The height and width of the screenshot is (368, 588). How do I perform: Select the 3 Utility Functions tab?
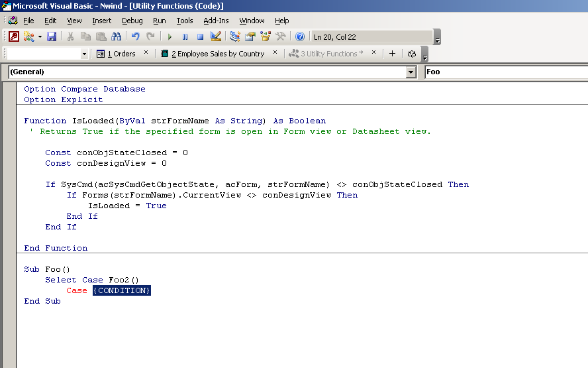pyautogui.click(x=326, y=54)
